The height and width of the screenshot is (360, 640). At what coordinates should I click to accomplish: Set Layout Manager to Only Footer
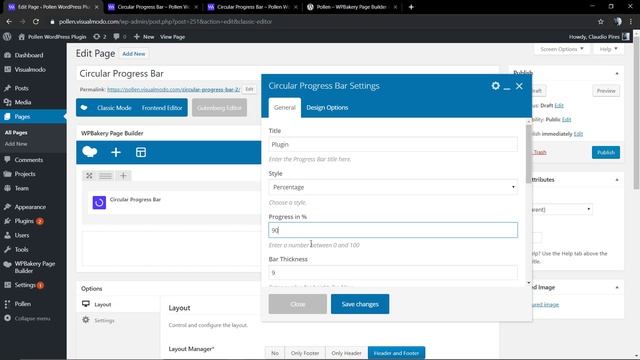click(x=305, y=353)
